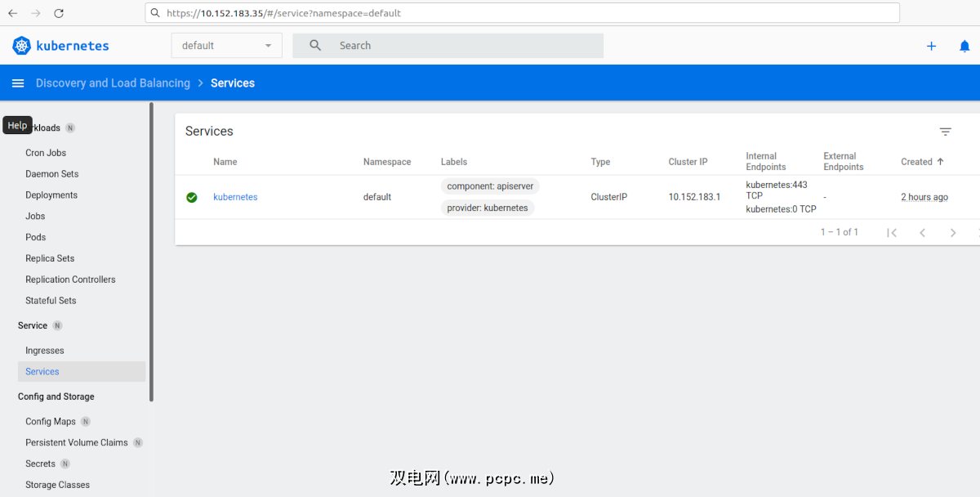Click the Service section heading

click(x=33, y=325)
